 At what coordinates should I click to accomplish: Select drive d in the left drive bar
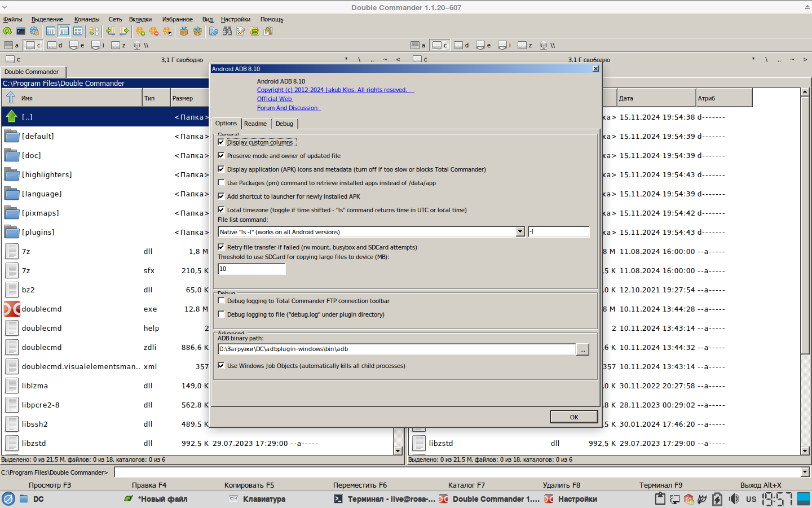(55, 45)
